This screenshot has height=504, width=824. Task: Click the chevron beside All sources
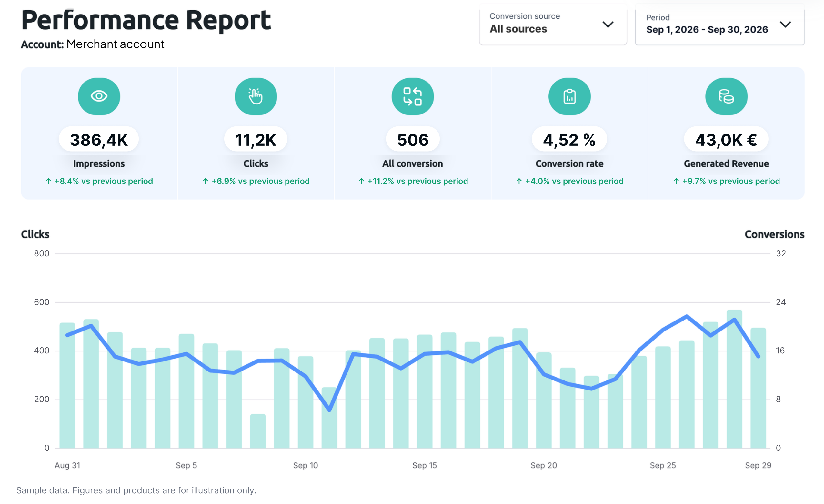point(608,25)
